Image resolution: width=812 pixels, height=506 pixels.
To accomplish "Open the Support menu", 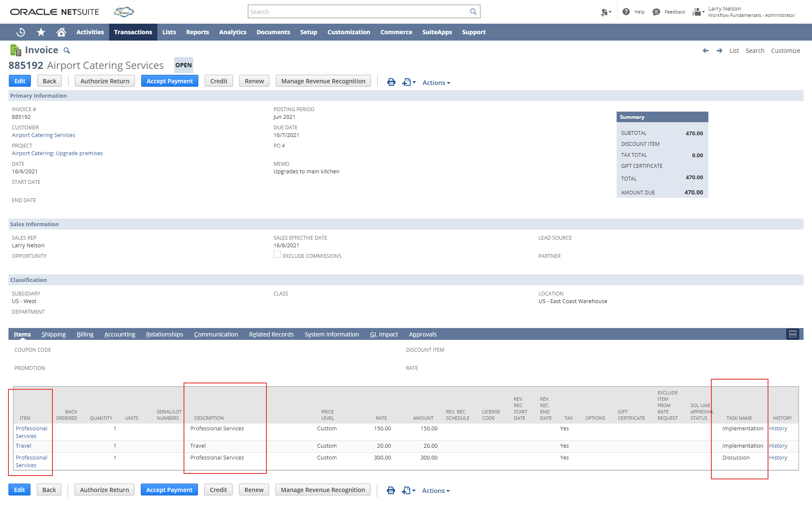I will coord(474,32).
